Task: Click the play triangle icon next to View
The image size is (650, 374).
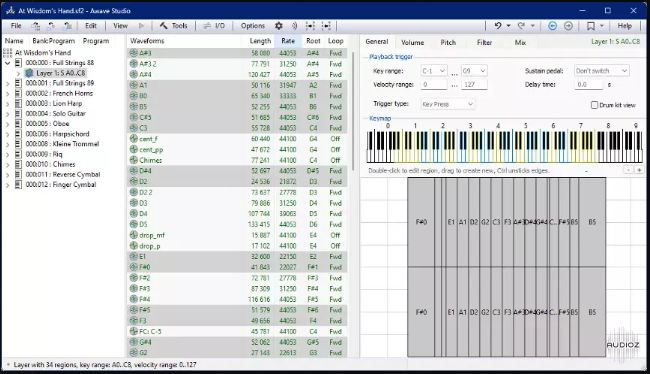Action: pyautogui.click(x=141, y=26)
